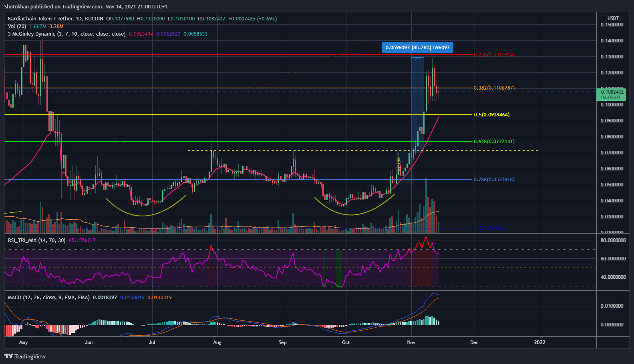Click the TradingView logo at chart bottom

point(25,356)
